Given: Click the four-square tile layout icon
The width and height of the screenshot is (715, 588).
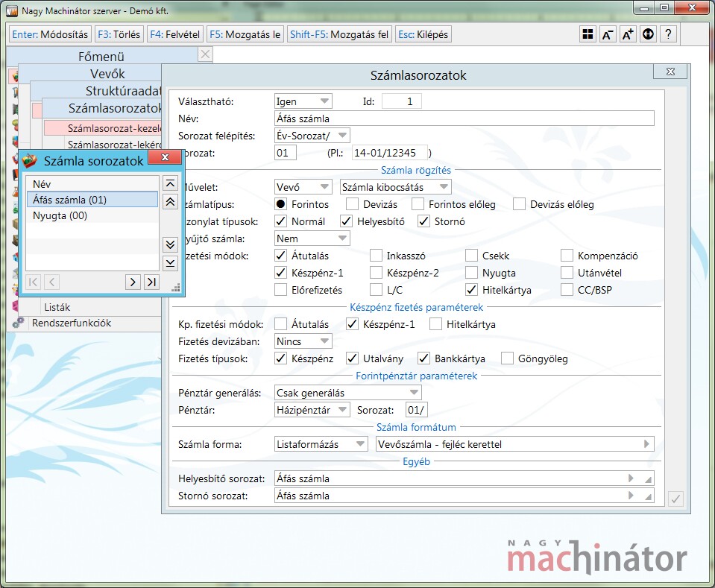Looking at the screenshot, I should click(x=588, y=34).
